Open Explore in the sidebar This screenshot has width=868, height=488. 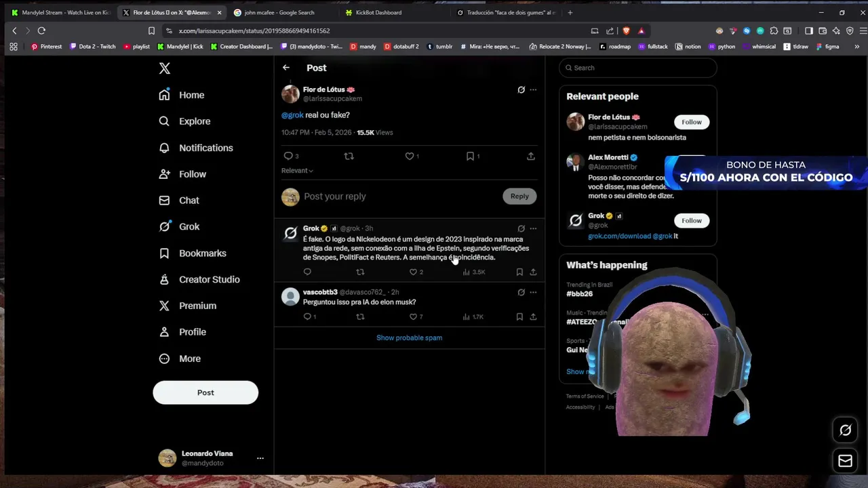[184, 121]
